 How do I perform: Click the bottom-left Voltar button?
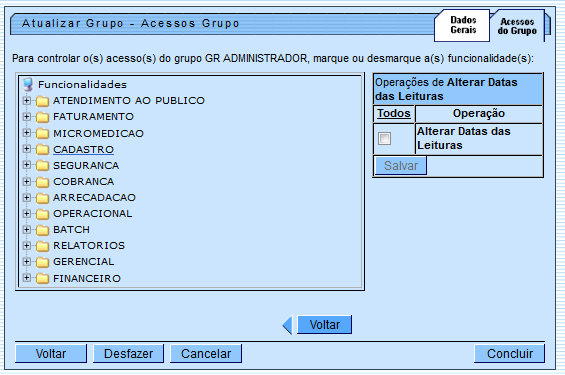(51, 354)
